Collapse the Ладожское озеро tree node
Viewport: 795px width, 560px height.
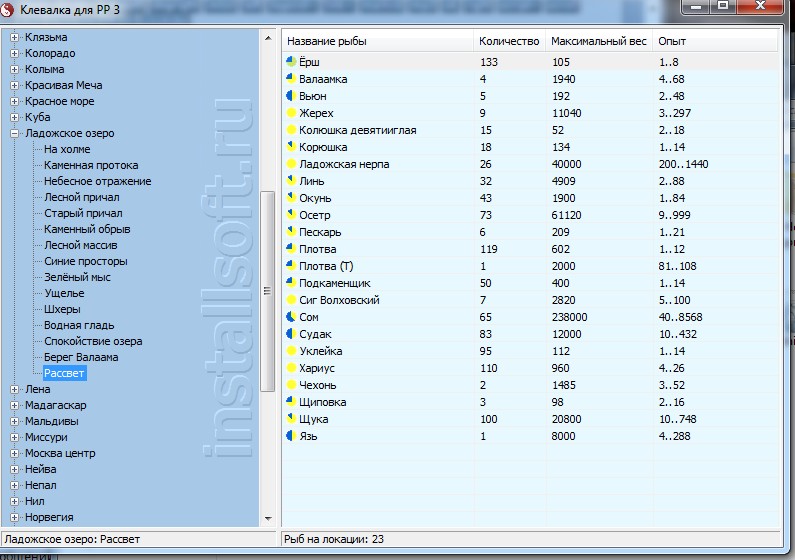pyautogui.click(x=15, y=133)
